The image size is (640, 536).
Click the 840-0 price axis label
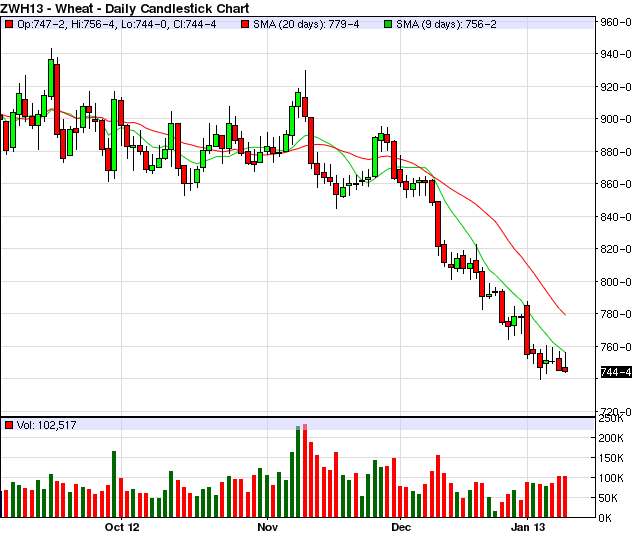616,217
